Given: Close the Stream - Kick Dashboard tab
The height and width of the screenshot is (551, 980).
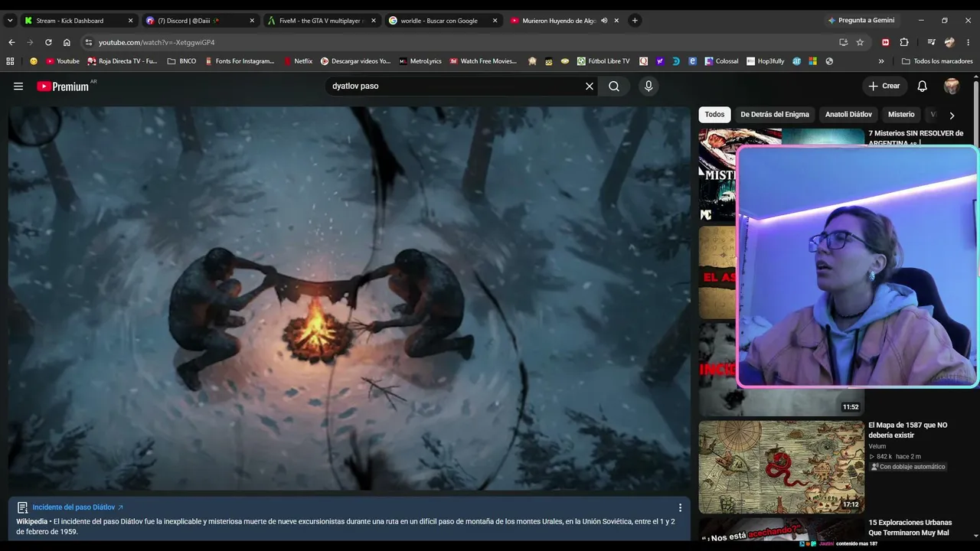Looking at the screenshot, I should 131,21.
